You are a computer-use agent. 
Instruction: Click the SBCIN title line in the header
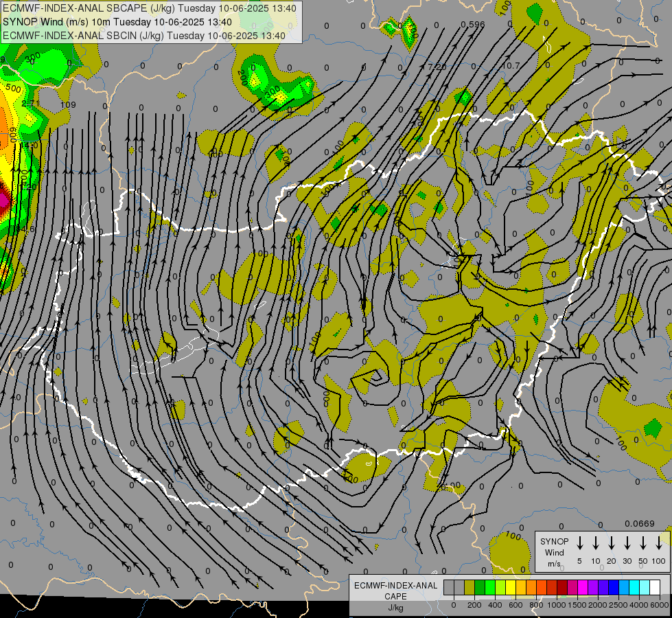(x=143, y=36)
